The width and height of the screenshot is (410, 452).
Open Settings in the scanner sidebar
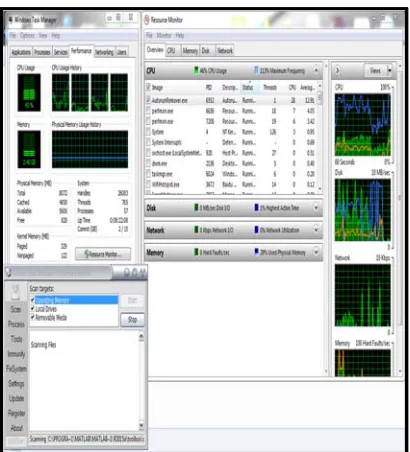tap(16, 384)
